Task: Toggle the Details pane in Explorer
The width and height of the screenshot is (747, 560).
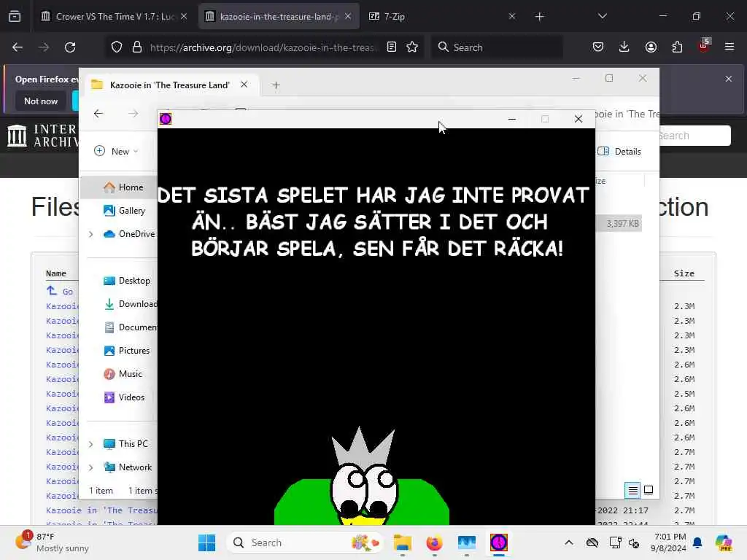Action: coord(619,152)
